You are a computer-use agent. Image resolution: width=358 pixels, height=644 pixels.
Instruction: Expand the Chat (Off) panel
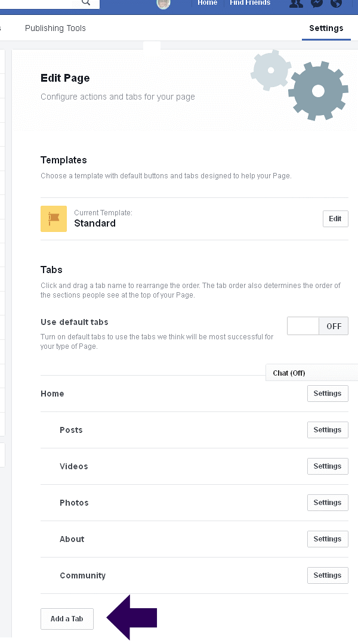click(289, 373)
